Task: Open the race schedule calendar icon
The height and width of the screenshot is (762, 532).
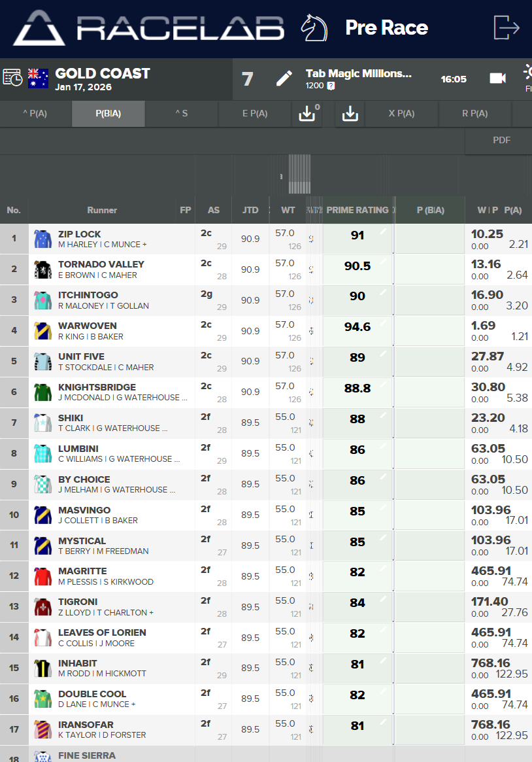Action: pyautogui.click(x=12, y=78)
